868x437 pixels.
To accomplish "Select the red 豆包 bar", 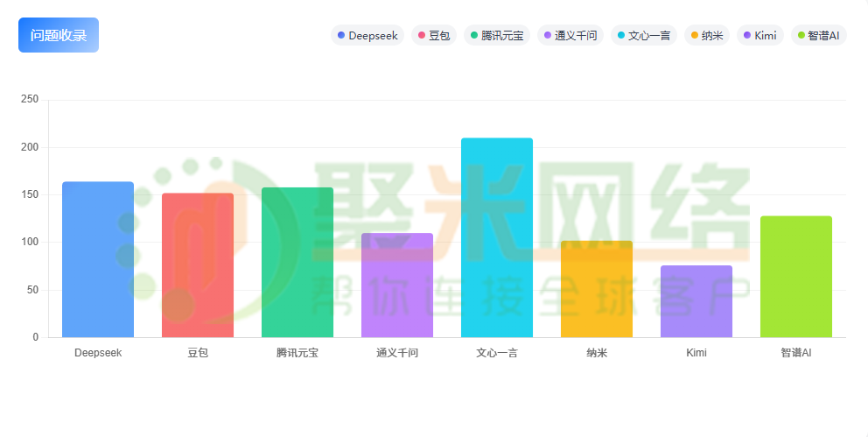I will (x=198, y=265).
